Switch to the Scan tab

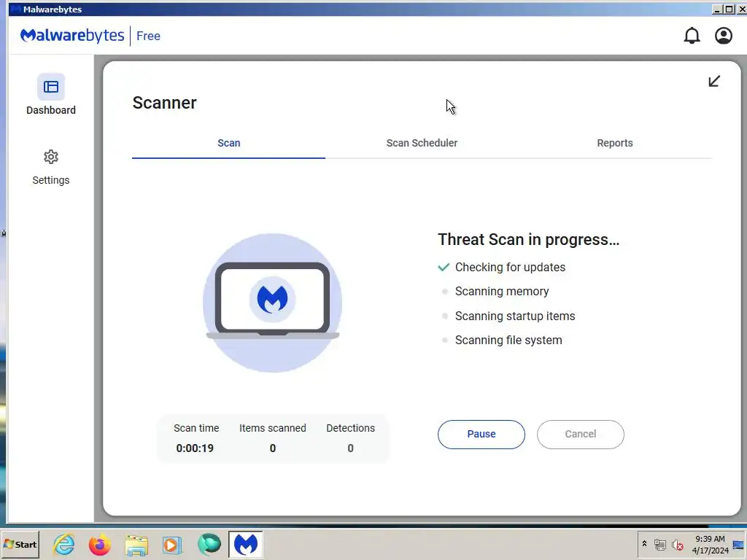228,143
